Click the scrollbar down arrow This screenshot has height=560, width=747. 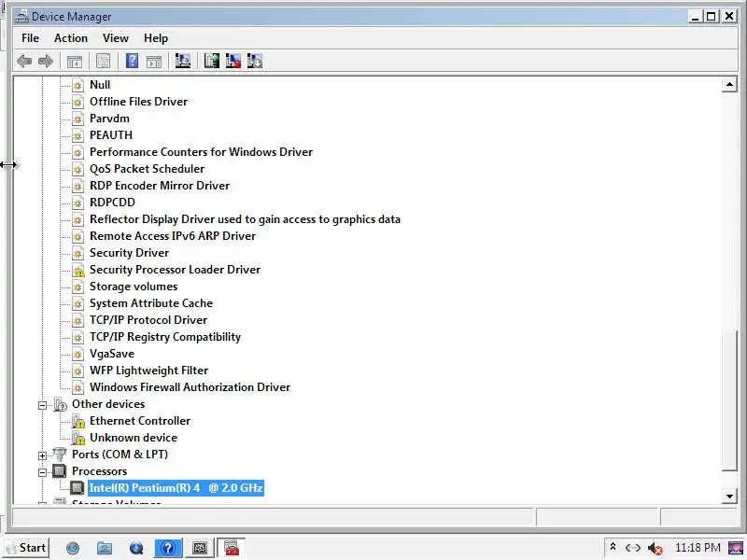729,497
